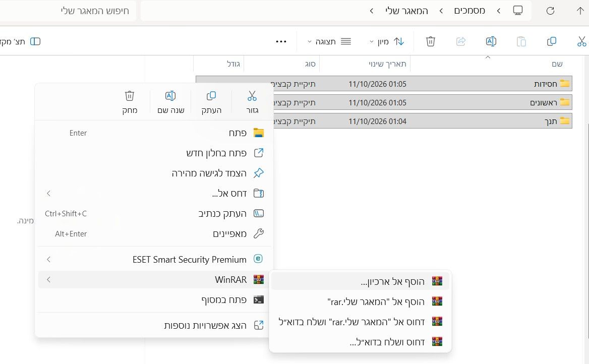589x364 pixels.
Task: Refresh the folder view
Action: (x=550, y=11)
